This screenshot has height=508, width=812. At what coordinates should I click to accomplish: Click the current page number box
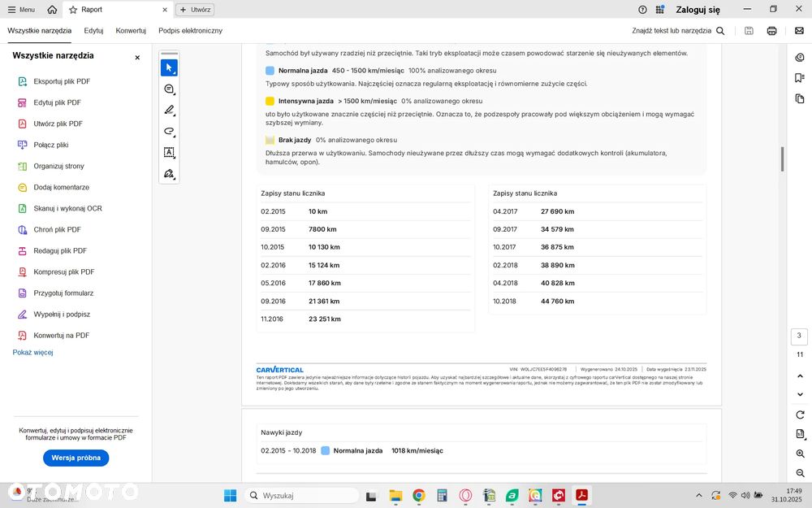(x=799, y=336)
